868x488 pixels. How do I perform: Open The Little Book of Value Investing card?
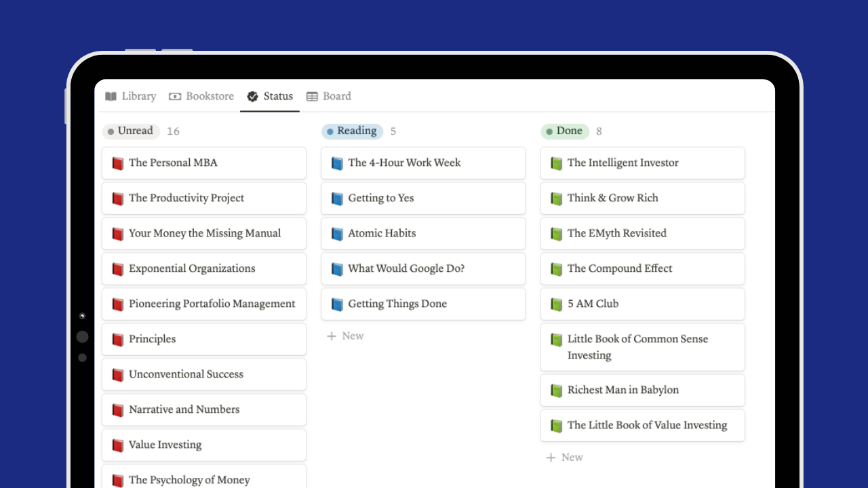tap(643, 426)
